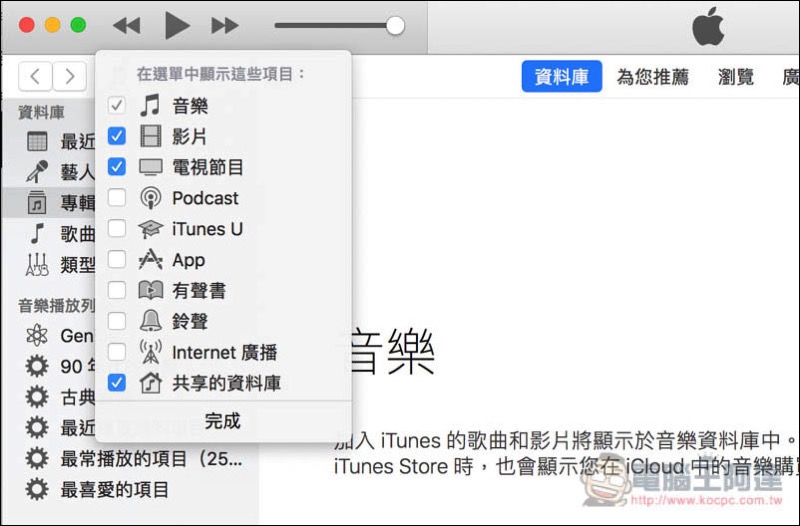Click the audiobook icon beside 有聲書

pos(151,290)
